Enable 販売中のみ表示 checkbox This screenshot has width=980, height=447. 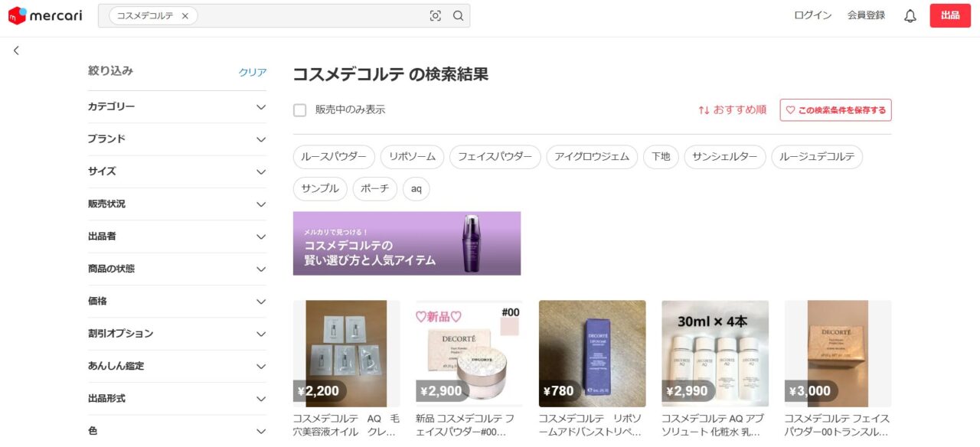coord(300,110)
